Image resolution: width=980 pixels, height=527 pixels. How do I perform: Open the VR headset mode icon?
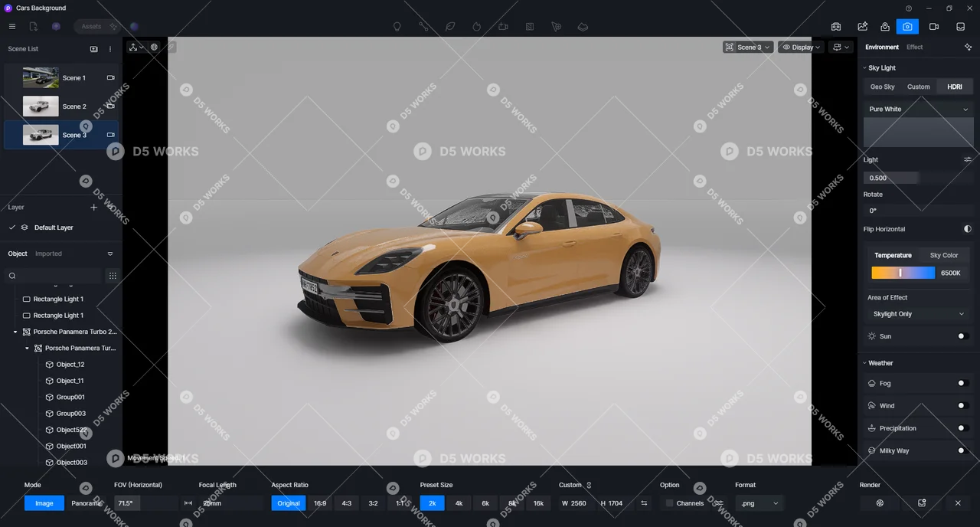tap(836, 26)
